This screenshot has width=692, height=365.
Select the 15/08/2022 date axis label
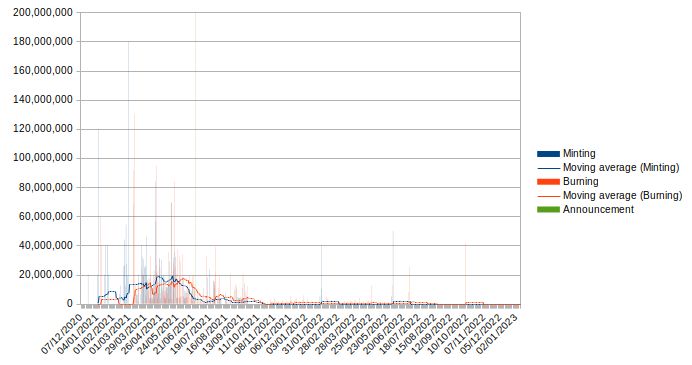[x=417, y=335]
